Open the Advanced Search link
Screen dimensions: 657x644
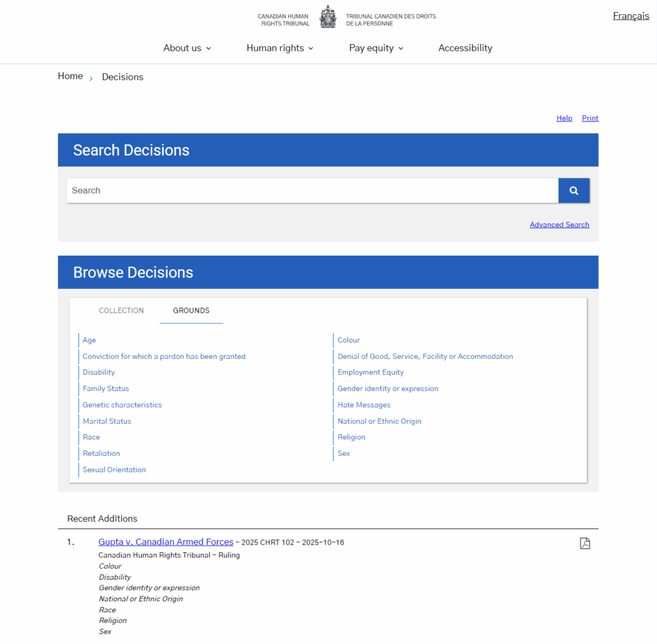[559, 225]
